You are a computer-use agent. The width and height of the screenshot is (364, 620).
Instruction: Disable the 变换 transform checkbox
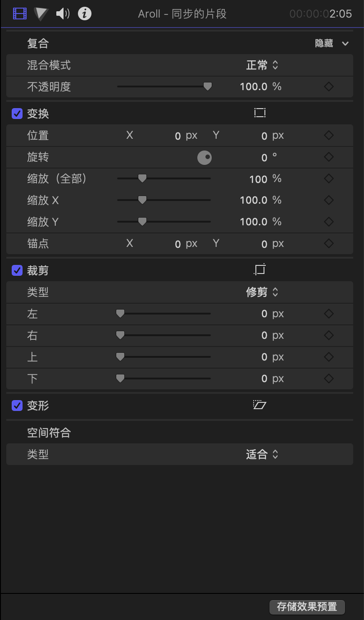coord(17,114)
